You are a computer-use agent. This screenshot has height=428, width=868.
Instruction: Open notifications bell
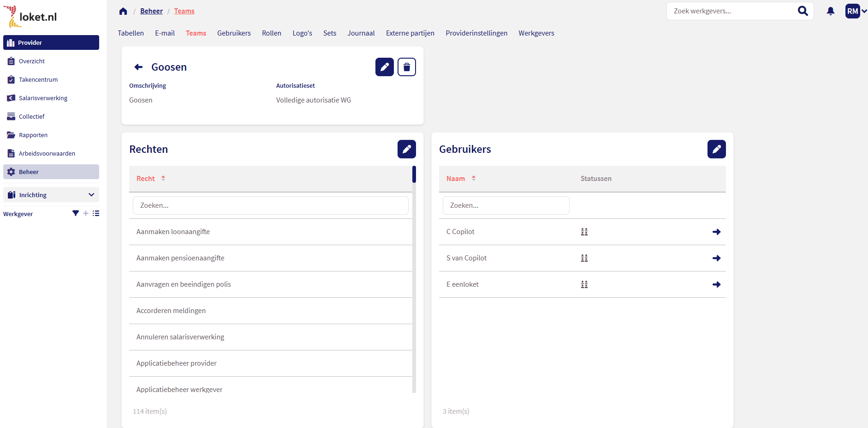click(830, 11)
